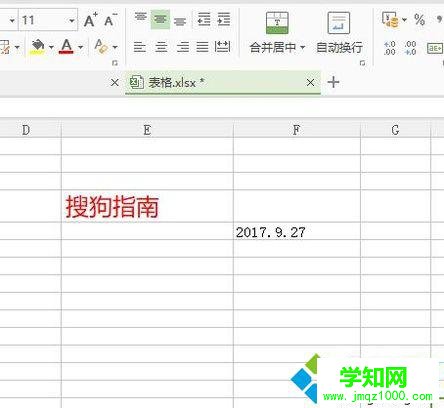The width and height of the screenshot is (444, 408).
Task: Select column D header
Action: coord(30,130)
